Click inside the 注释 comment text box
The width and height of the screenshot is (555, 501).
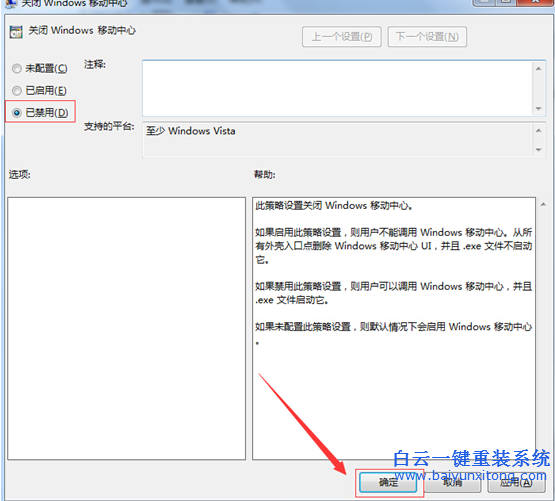[338, 88]
